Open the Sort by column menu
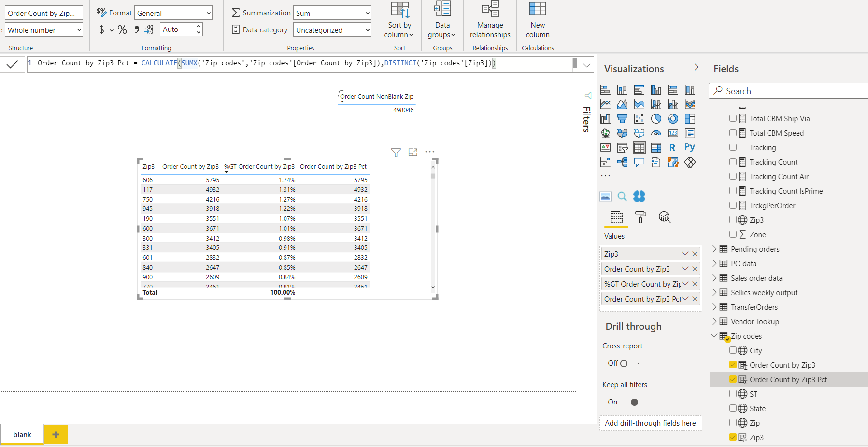 click(399, 20)
